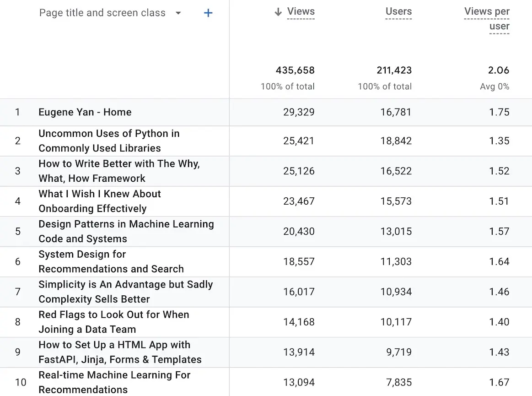
Task: Select the views value 14,168
Action: pyautogui.click(x=299, y=322)
